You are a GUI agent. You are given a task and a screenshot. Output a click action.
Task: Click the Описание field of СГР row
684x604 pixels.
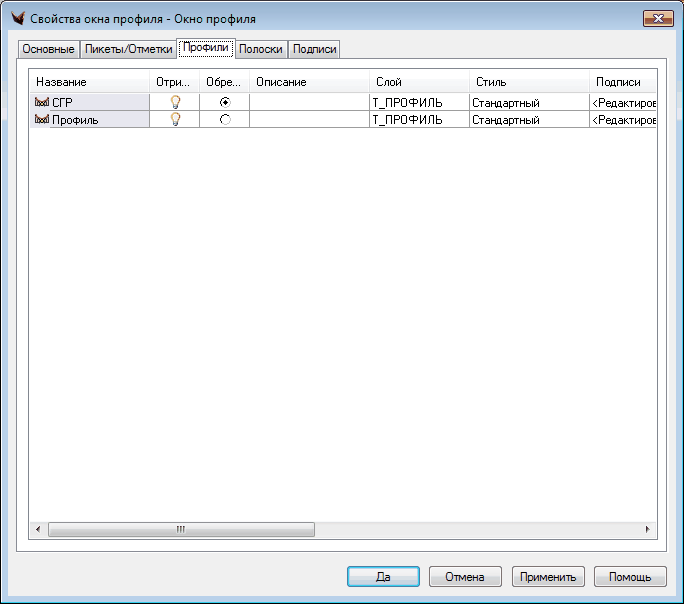(x=308, y=102)
